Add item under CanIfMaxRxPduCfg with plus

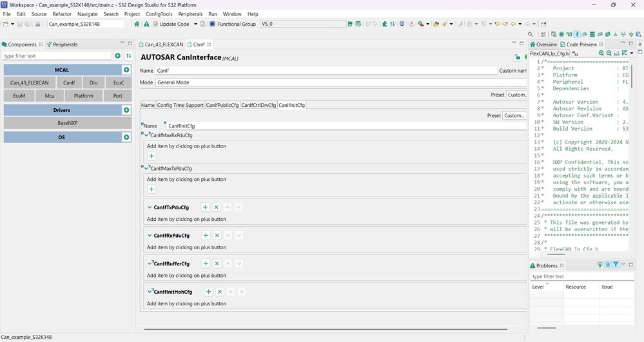151,156
